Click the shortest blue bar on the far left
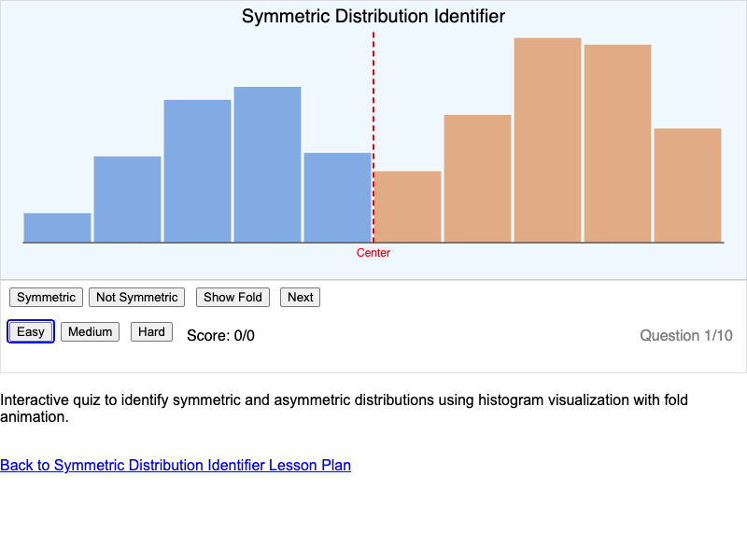The width and height of the screenshot is (747, 560). tap(57, 226)
